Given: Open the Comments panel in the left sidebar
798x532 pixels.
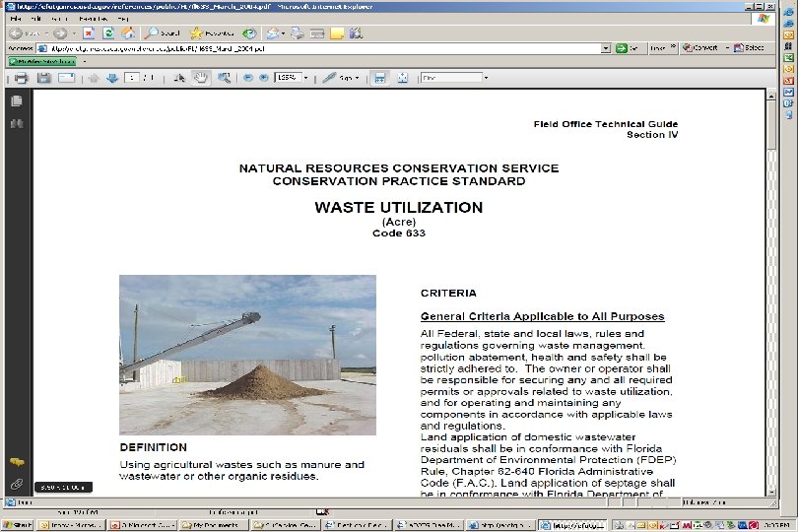Looking at the screenshot, I should click(17, 462).
